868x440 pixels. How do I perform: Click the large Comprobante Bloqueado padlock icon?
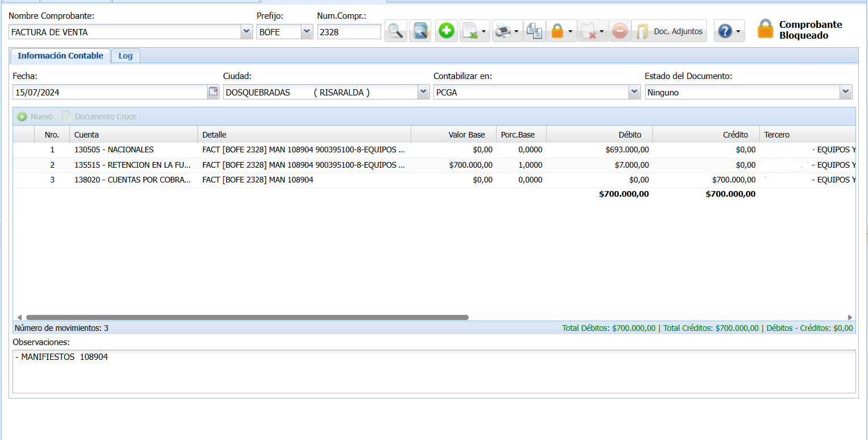(766, 29)
